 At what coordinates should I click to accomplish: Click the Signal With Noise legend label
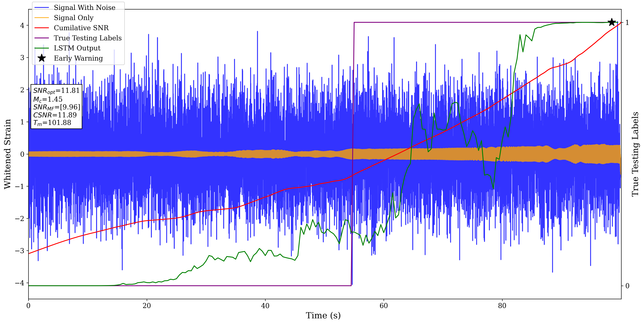pyautogui.click(x=84, y=7)
